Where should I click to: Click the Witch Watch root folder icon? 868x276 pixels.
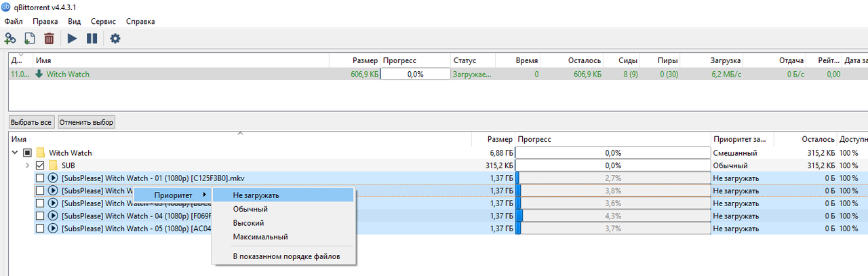pos(41,153)
